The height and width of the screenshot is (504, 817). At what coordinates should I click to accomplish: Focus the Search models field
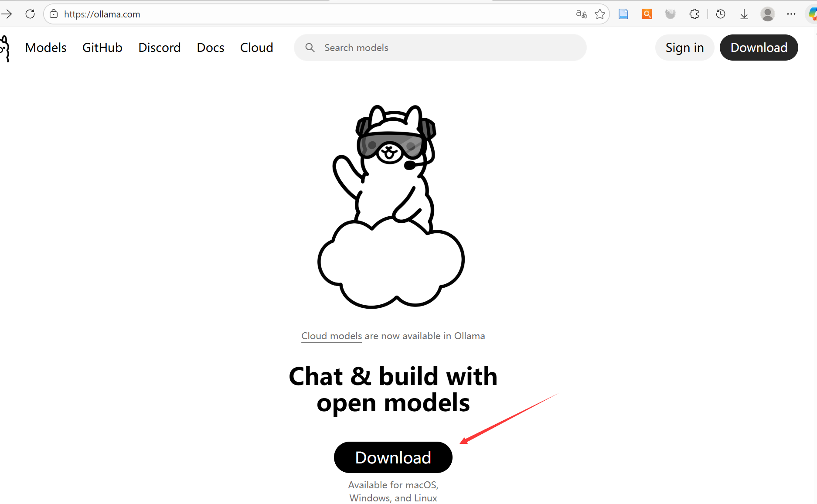click(x=440, y=48)
